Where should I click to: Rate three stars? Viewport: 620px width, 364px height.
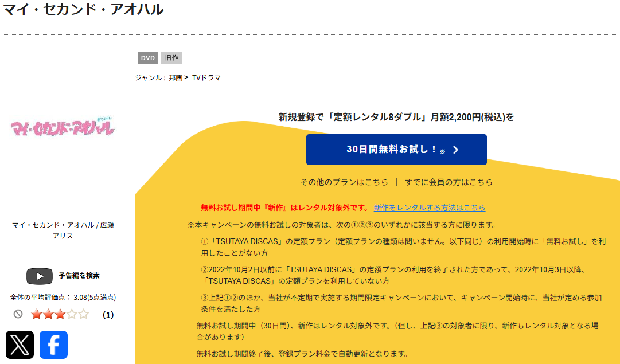(x=60, y=315)
